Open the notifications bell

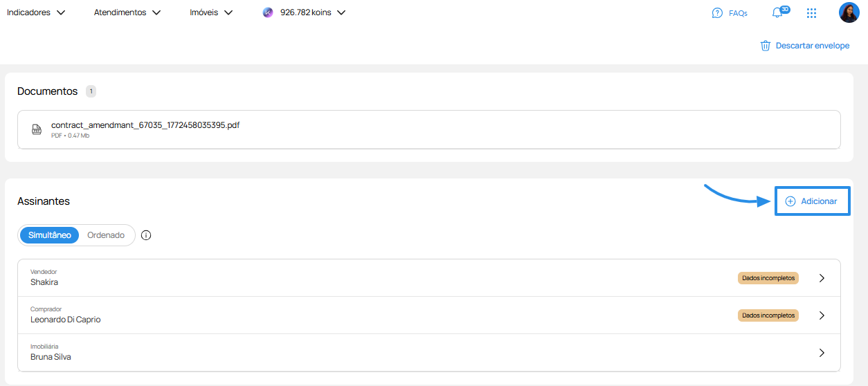[778, 12]
